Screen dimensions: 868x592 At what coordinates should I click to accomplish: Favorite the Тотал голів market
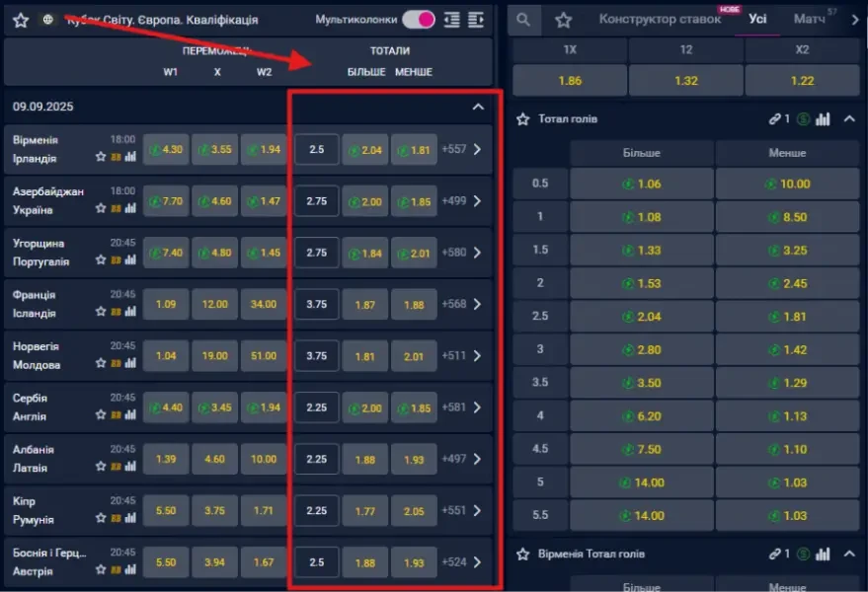(523, 119)
